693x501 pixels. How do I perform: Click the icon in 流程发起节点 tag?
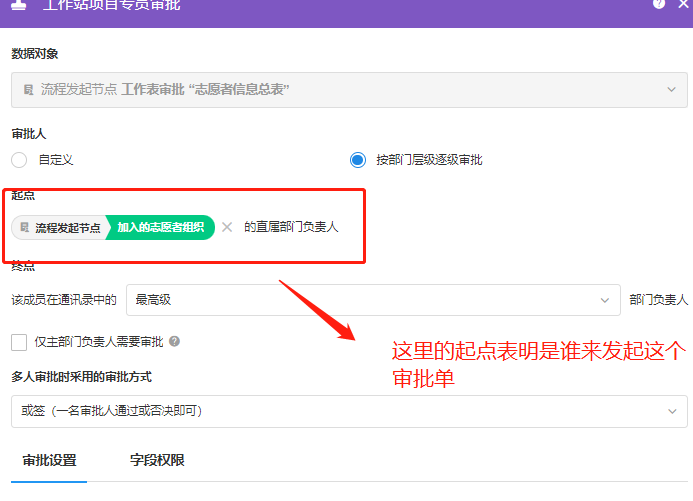pos(25,228)
